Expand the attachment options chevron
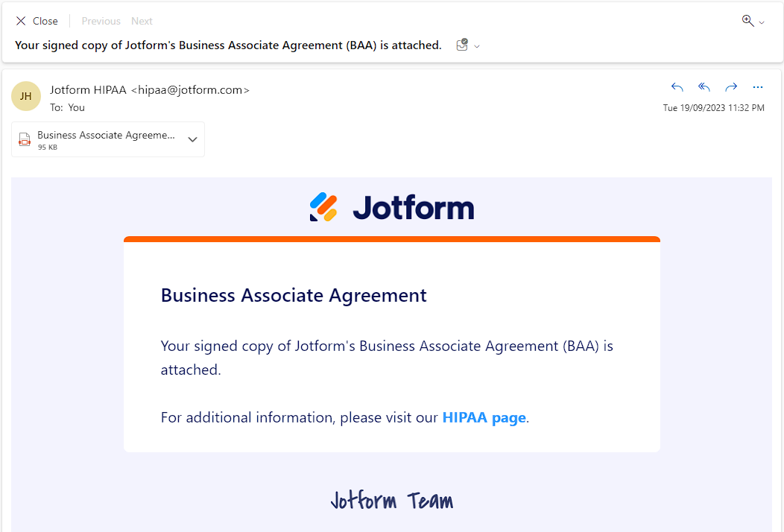 click(192, 139)
